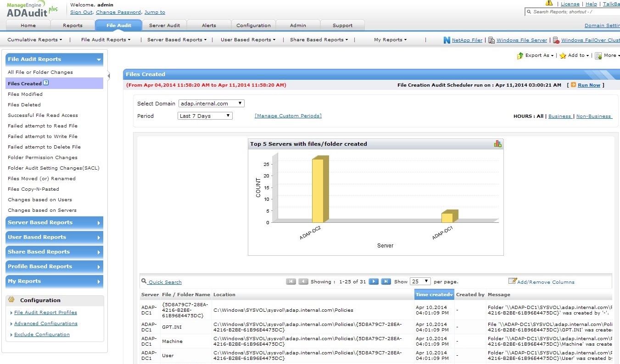
Task: Click the help icon beside Files Created
Action: pos(46,83)
